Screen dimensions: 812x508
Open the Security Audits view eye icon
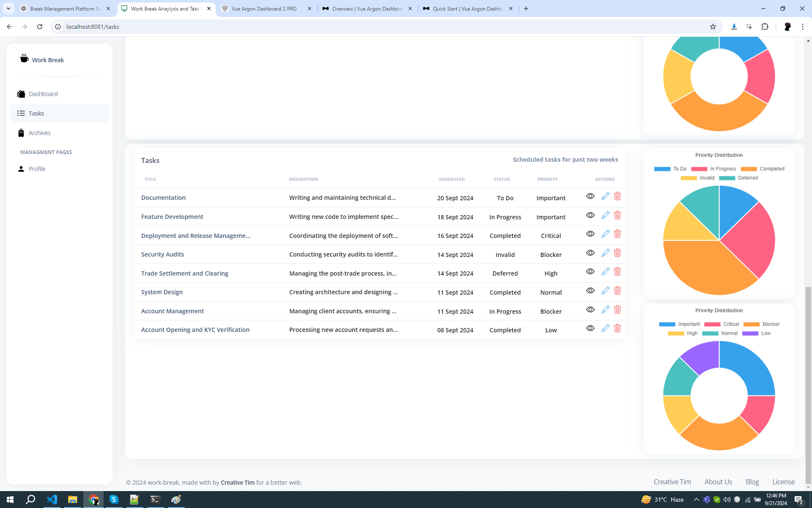click(x=590, y=253)
